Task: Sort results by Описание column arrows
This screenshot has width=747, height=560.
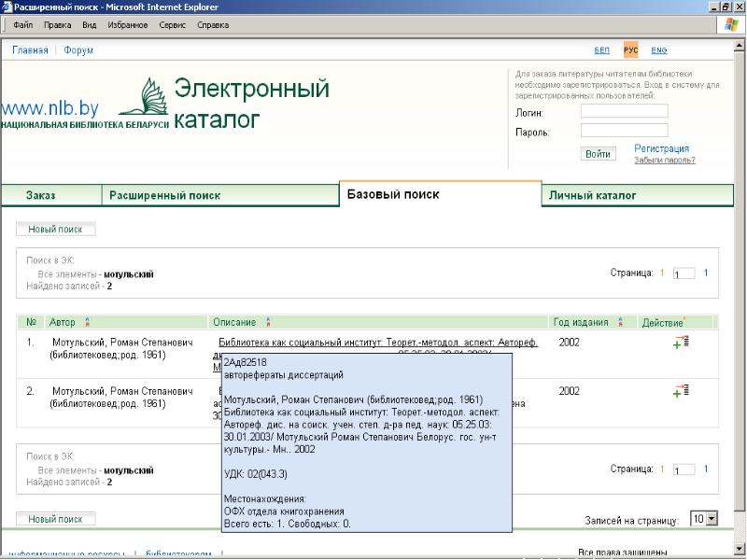Action: [268, 322]
